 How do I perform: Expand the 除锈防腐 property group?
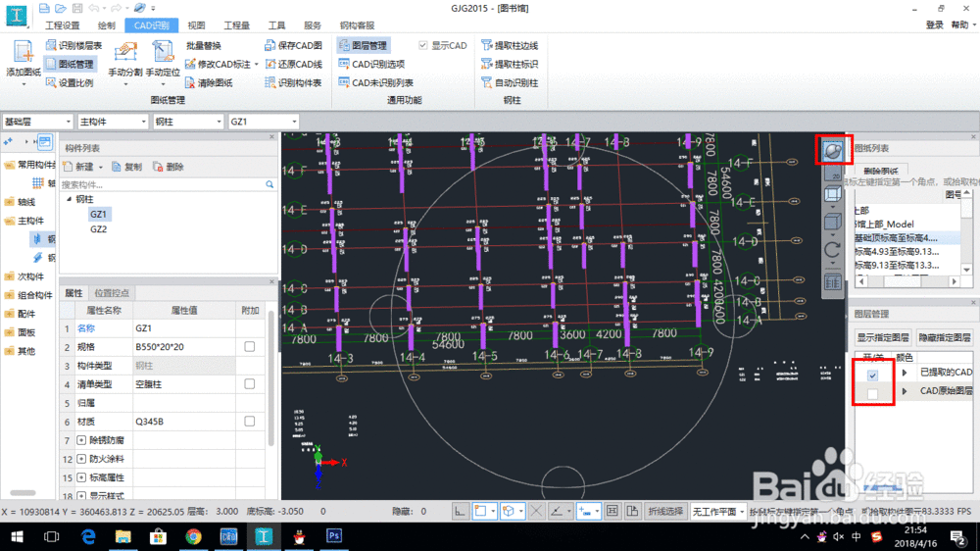coord(81,439)
